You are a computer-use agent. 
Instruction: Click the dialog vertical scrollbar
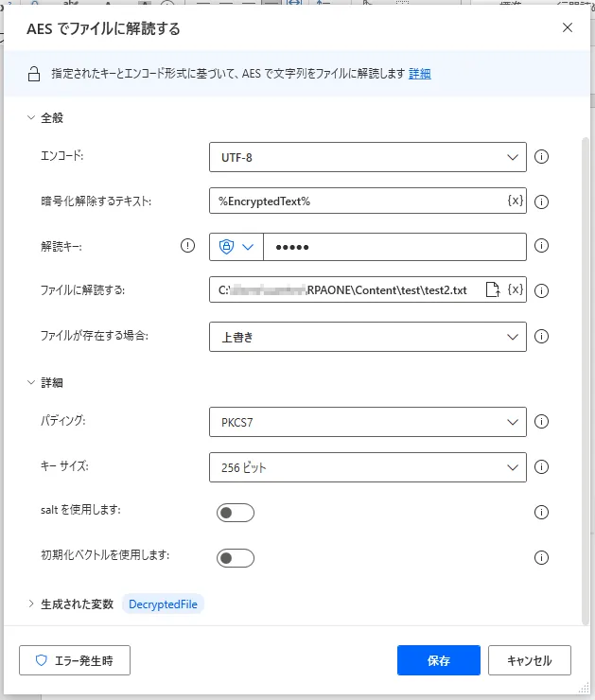pos(586,382)
